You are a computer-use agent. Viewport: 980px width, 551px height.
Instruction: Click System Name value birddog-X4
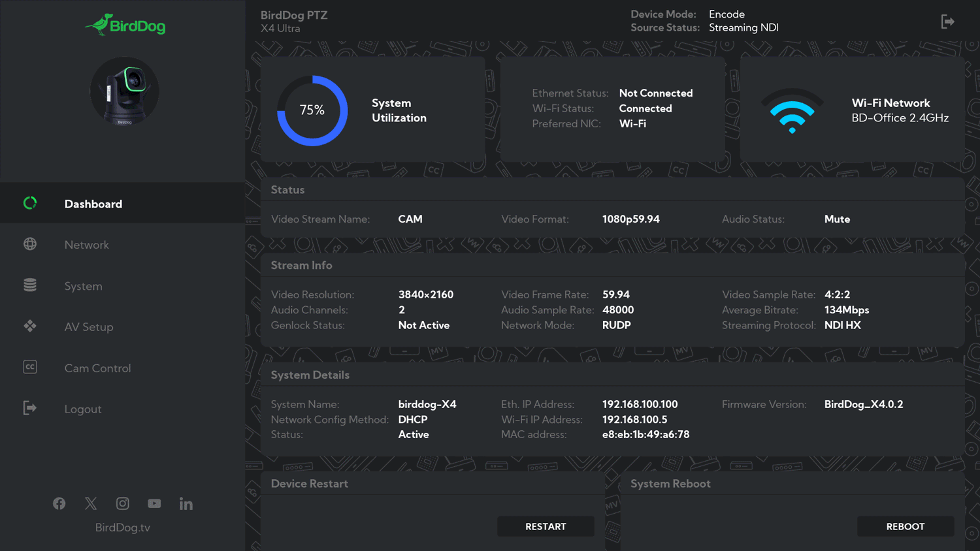coord(427,405)
